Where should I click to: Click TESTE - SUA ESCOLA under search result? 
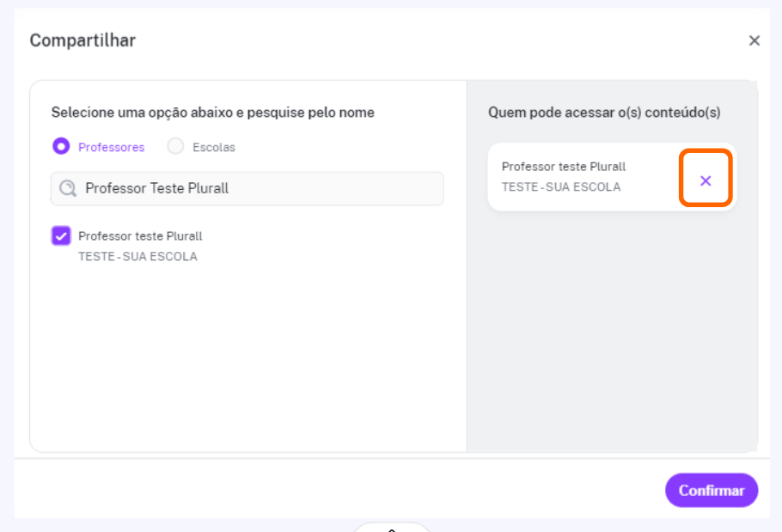(x=137, y=256)
